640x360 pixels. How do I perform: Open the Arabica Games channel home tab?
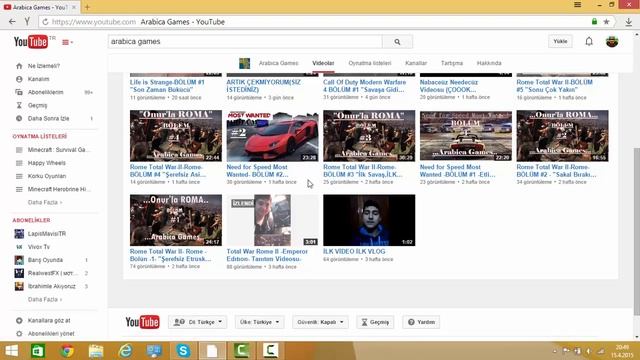(x=278, y=63)
